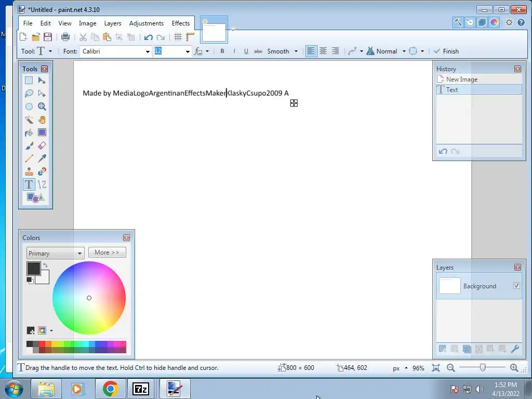Select the Magic Wand tool
The width and height of the screenshot is (532, 399).
(x=29, y=119)
